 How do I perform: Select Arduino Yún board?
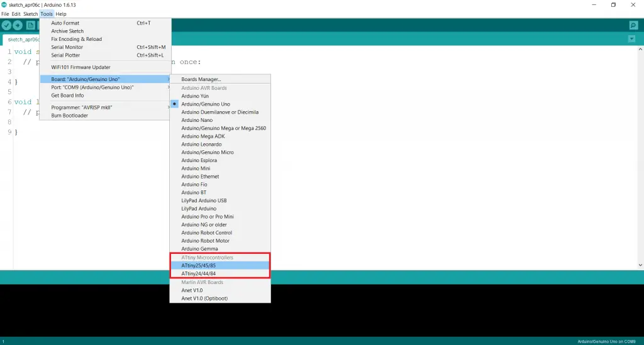pos(220,96)
